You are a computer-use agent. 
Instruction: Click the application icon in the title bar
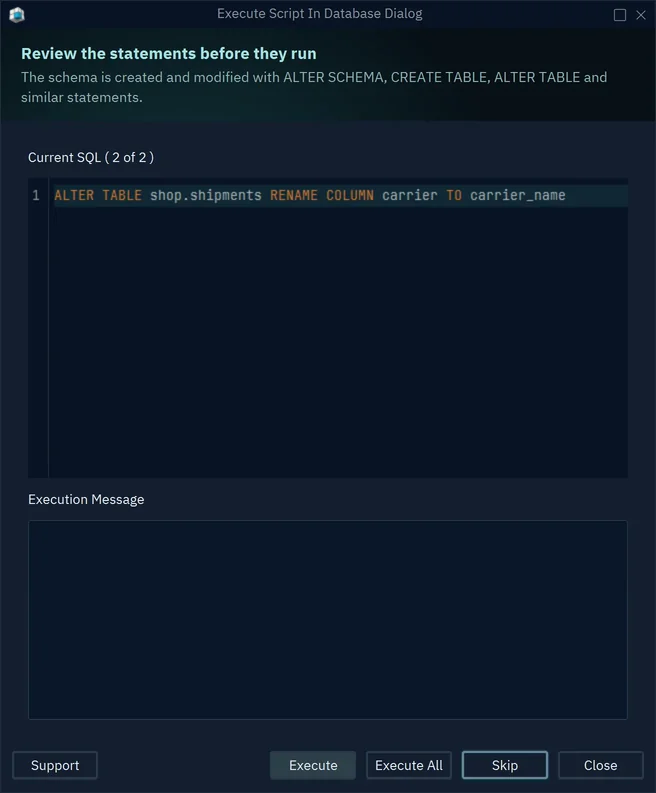[x=17, y=14]
